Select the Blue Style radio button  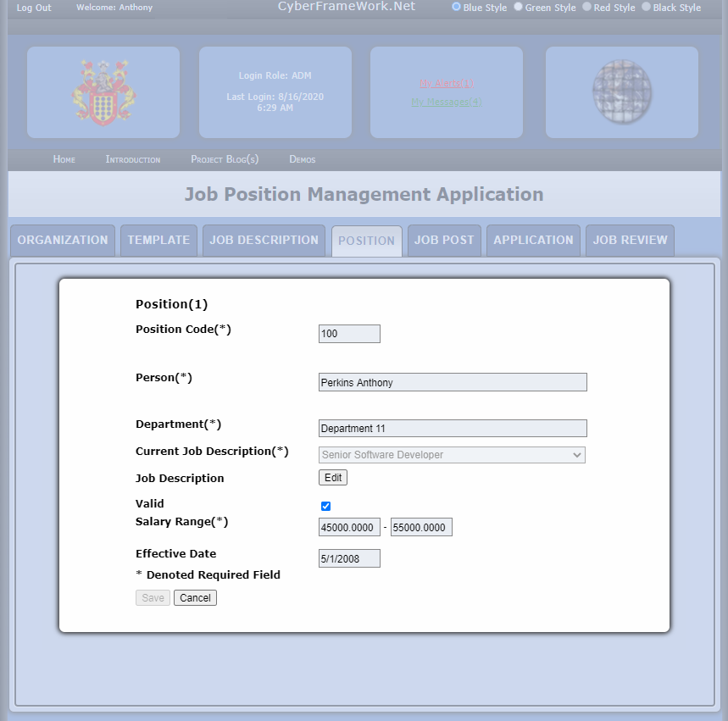(457, 7)
